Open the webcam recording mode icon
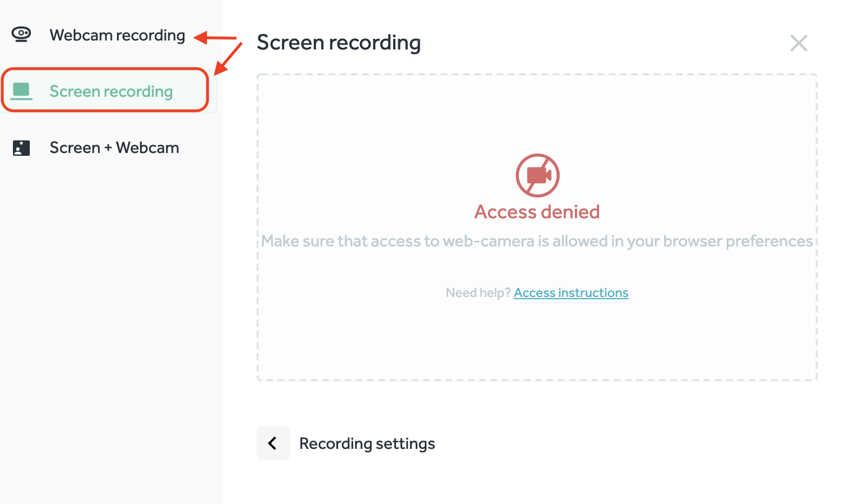This screenshot has width=846, height=504. point(21,35)
